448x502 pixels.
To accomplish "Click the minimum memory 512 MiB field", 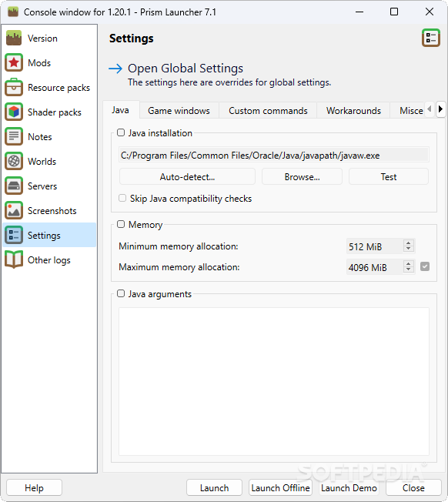I will 375,246.
